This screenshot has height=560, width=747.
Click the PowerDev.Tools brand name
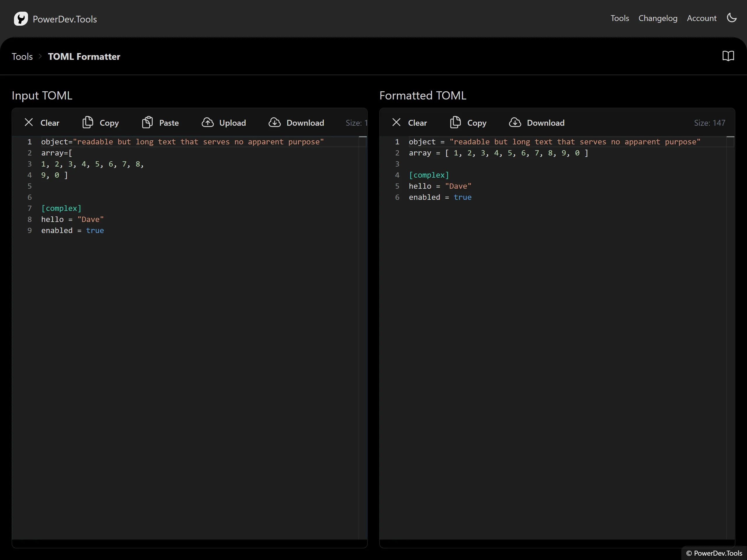[65, 19]
